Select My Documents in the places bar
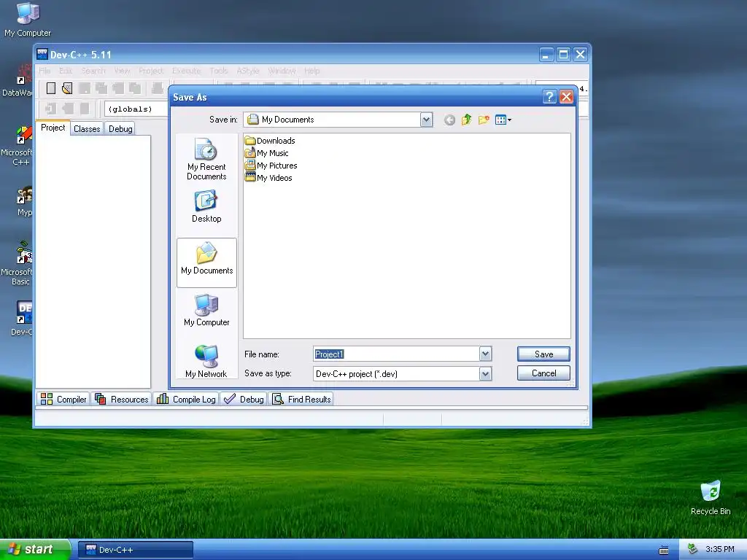747x560 pixels. [206, 262]
